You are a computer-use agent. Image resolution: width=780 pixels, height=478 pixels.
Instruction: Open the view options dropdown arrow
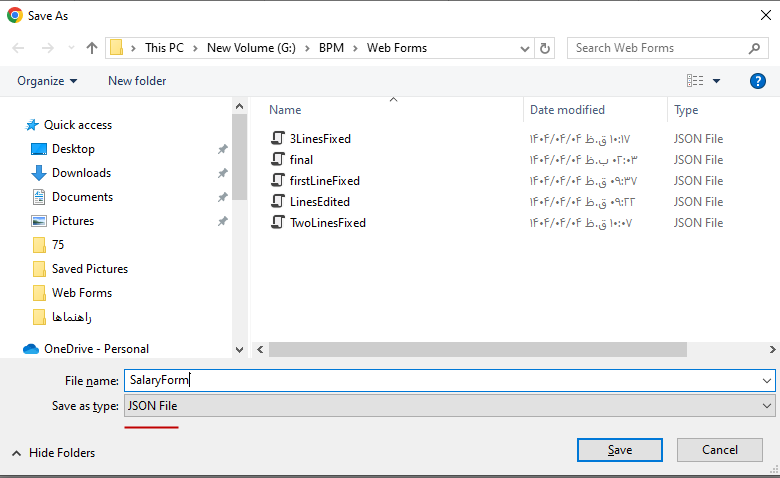click(x=717, y=81)
